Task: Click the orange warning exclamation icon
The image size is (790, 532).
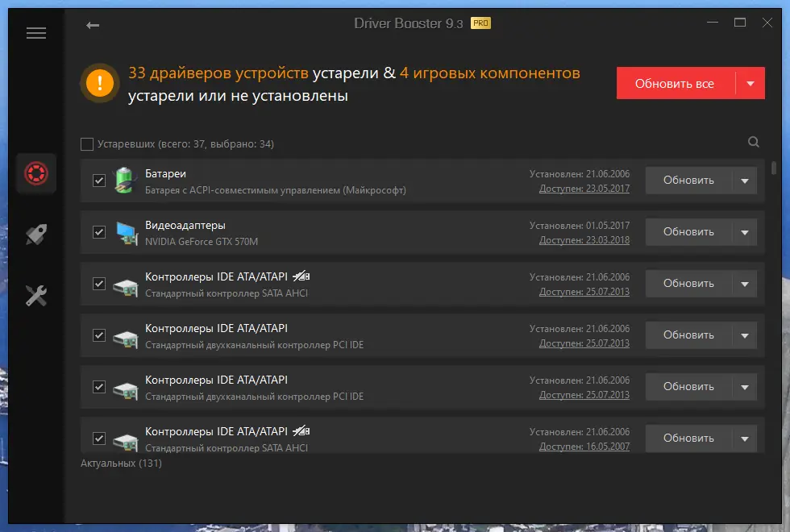Action: tap(100, 82)
